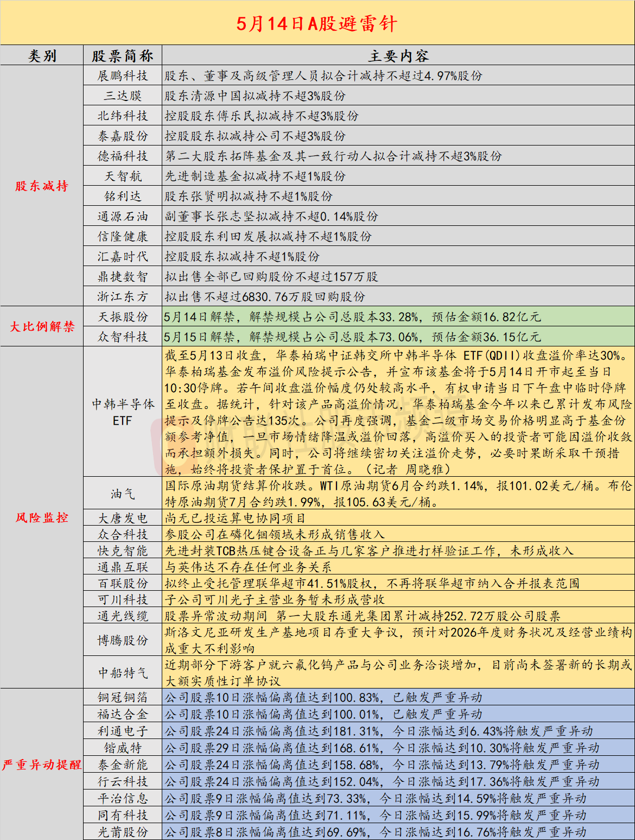Select stock name 利通电子
635x840 pixels.
click(x=123, y=731)
